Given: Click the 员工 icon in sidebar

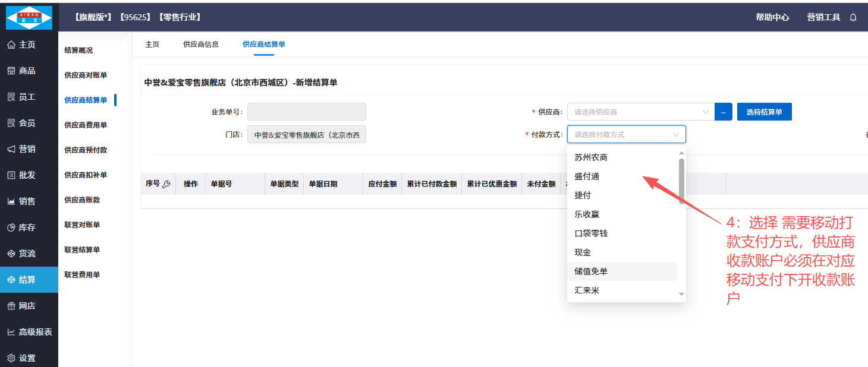Looking at the screenshot, I should click(x=11, y=97).
